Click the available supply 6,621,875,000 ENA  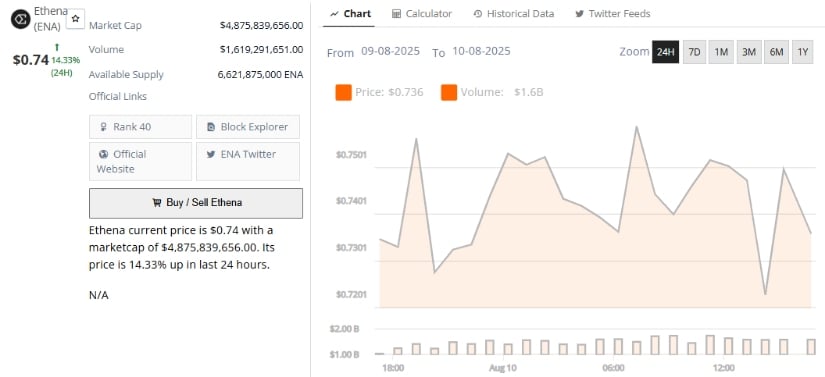tap(260, 75)
